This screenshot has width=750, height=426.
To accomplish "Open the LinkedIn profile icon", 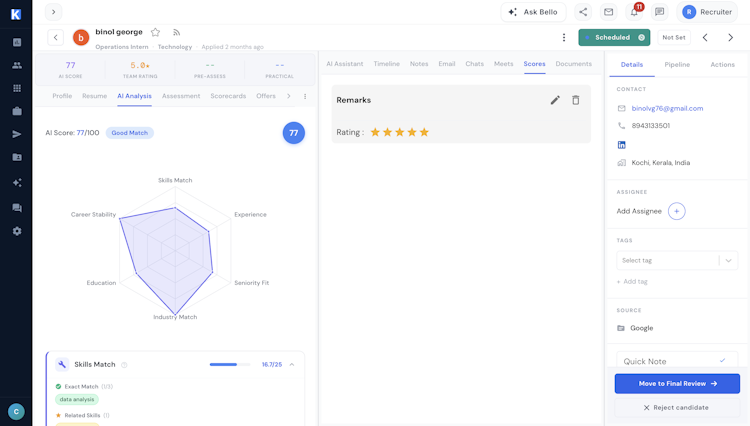I will (x=622, y=145).
